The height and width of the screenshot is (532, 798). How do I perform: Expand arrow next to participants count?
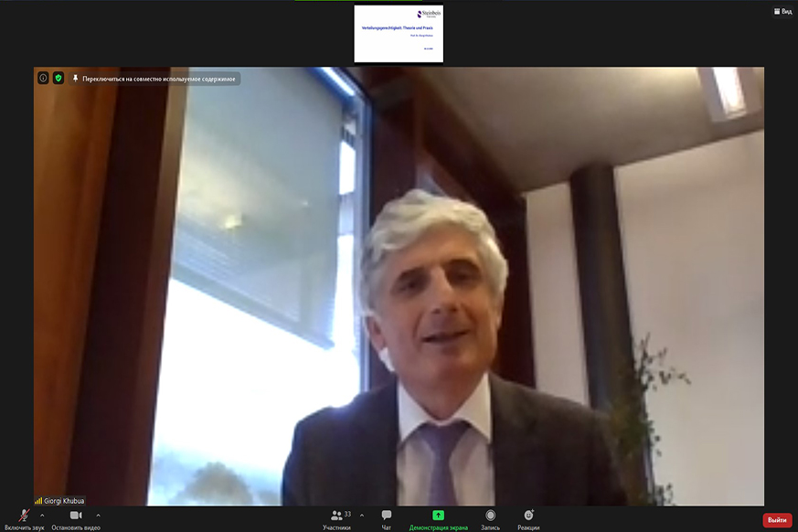pos(362,516)
